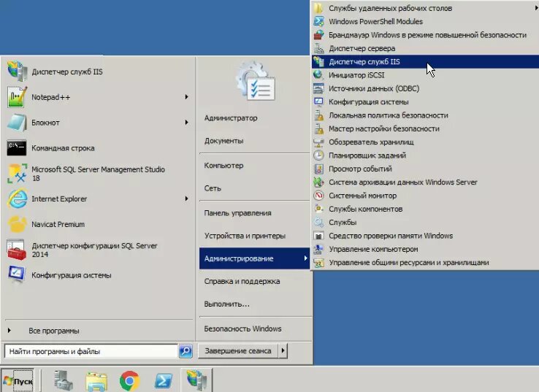
Task: Click the Windows PowerShell Modules icon
Action: click(318, 21)
